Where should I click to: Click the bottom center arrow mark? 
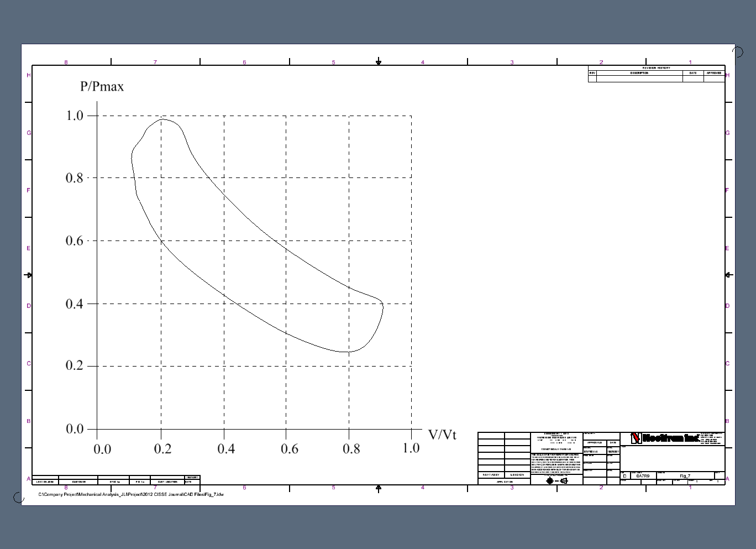pyautogui.click(x=379, y=488)
